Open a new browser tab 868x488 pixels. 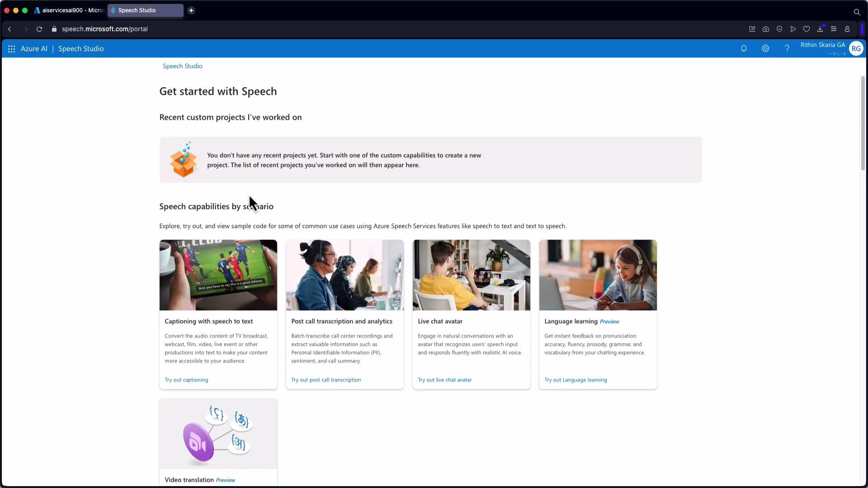[x=192, y=10]
